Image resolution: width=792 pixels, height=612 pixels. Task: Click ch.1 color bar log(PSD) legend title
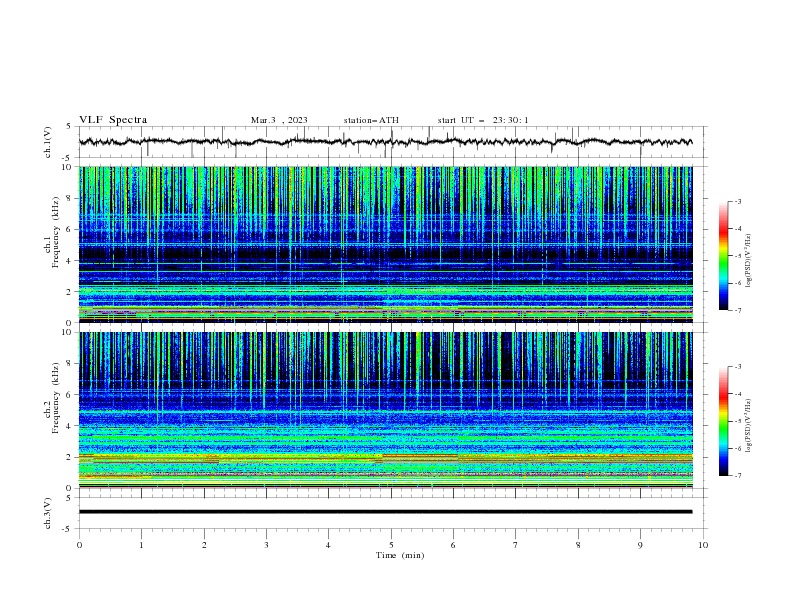point(749,261)
